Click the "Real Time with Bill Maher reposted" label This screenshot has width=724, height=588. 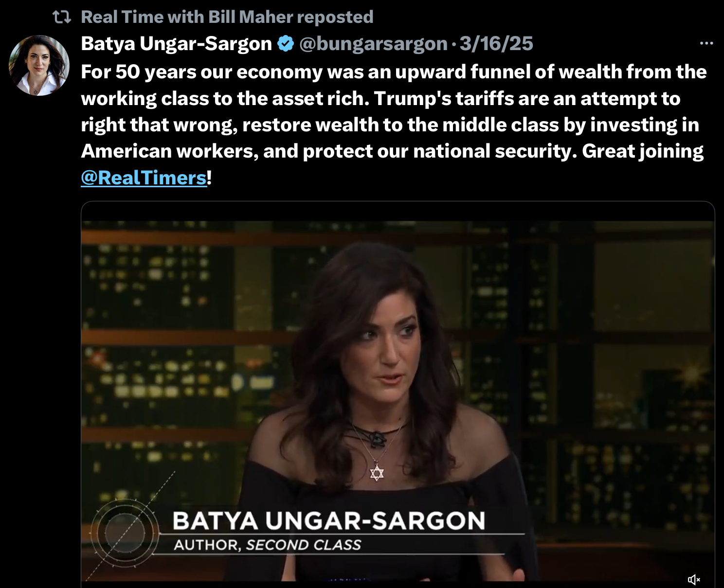(x=227, y=17)
